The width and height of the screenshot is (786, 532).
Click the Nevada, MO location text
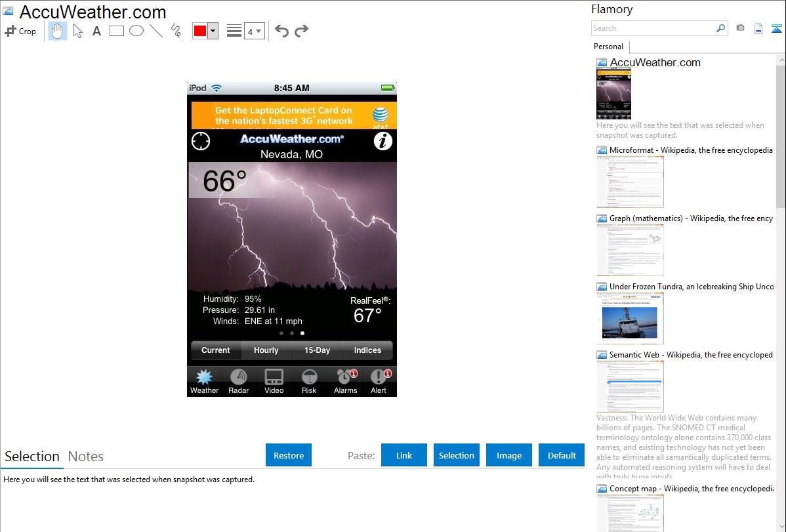click(292, 154)
